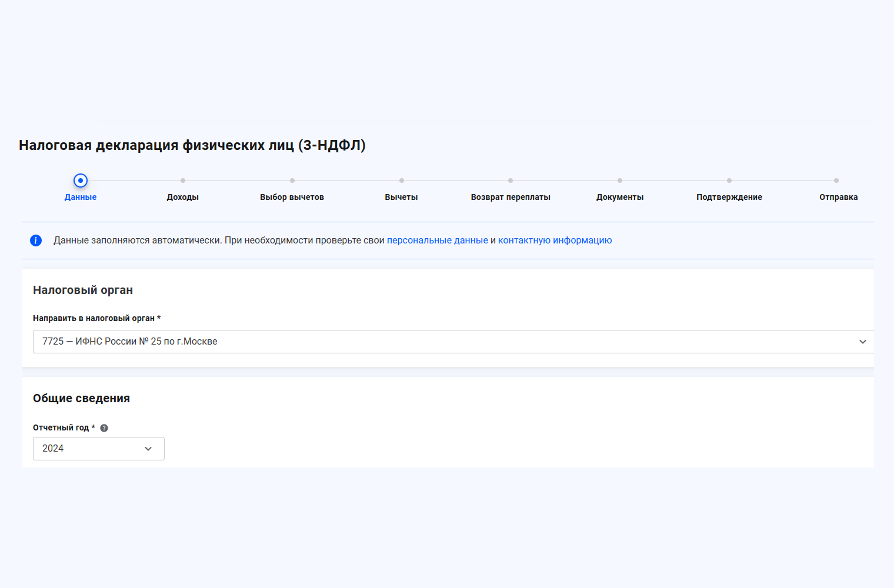Viewport: 894px width, 588px height.
Task: Click the active step circle above Данные
Action: (81, 181)
